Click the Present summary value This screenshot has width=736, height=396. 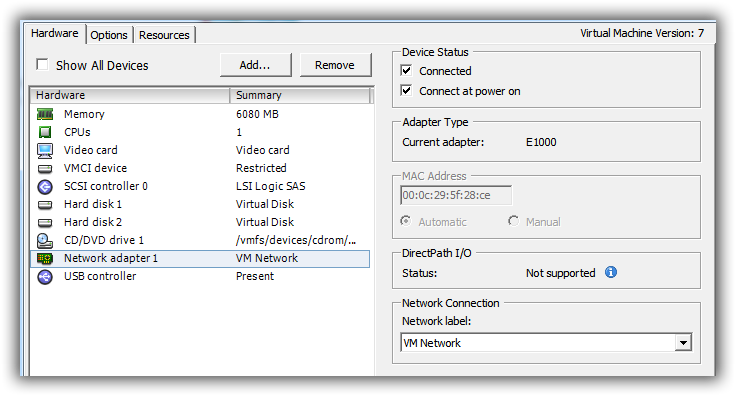click(255, 276)
